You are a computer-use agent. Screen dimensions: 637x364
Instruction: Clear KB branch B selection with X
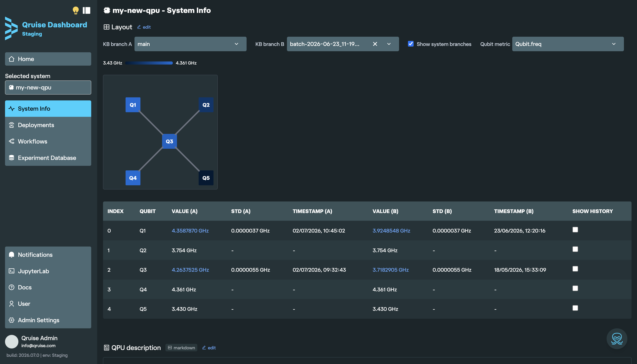(x=375, y=44)
